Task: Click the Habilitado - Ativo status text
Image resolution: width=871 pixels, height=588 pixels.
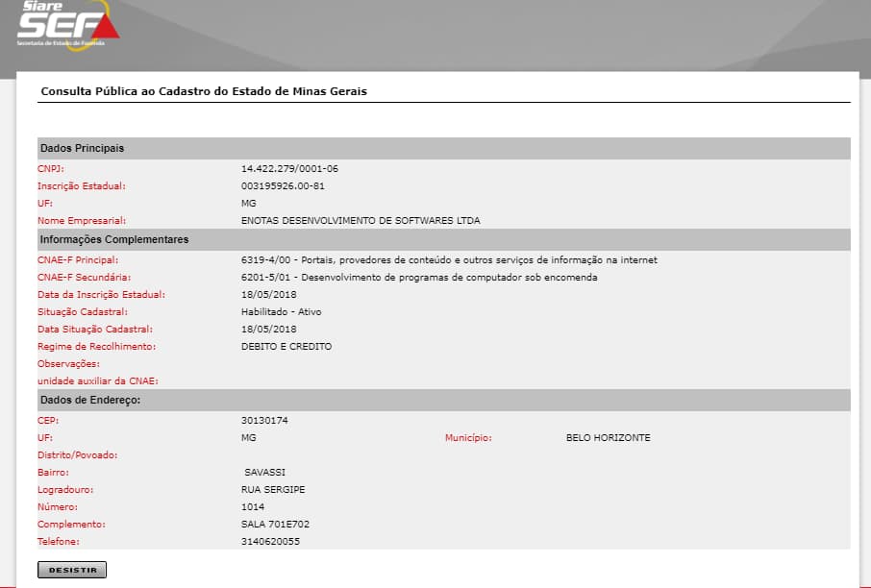Action: click(281, 312)
